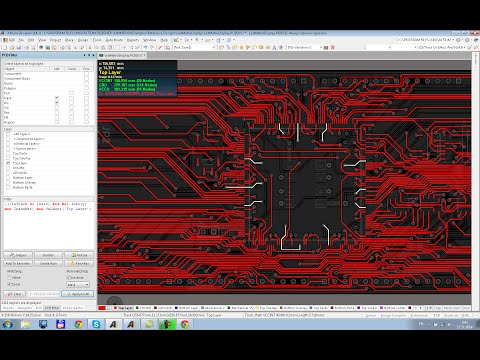Open Skype from the taskbar
Viewport: 480px width, 360px height.
coord(96,324)
